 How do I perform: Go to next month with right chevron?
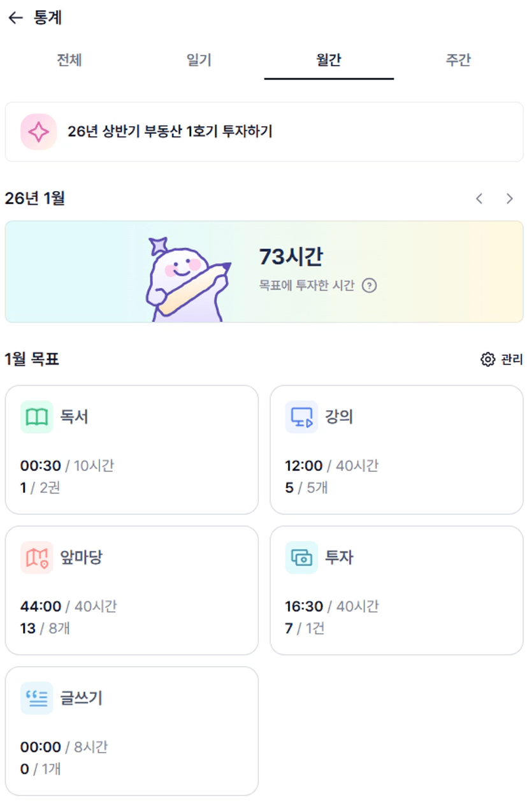509,199
